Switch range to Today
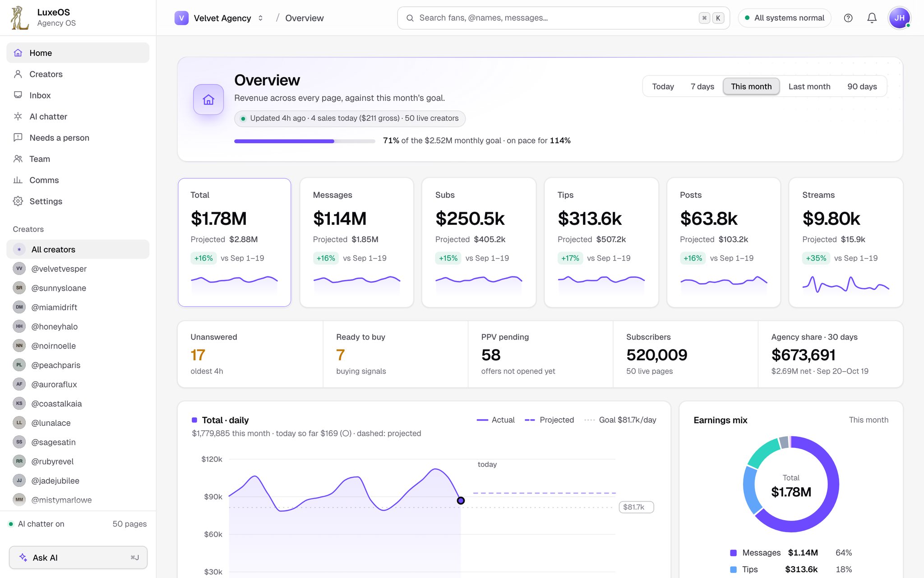 [x=663, y=86]
